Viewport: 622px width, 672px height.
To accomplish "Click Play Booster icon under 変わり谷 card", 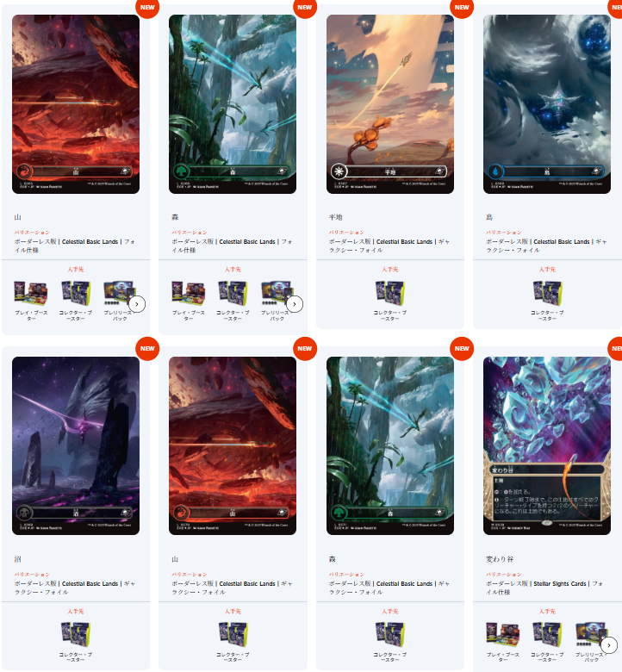I will point(502,634).
